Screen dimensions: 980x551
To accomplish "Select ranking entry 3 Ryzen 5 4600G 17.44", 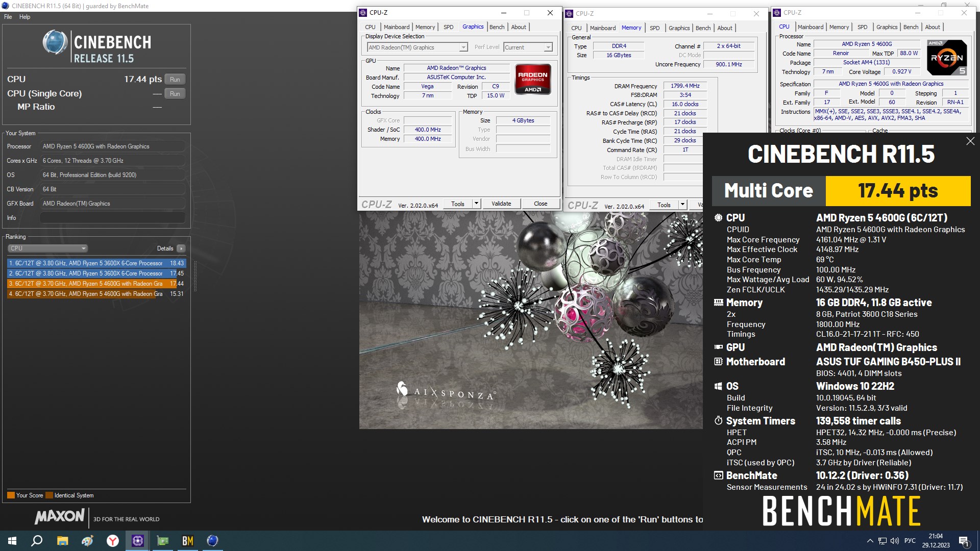I will point(96,284).
